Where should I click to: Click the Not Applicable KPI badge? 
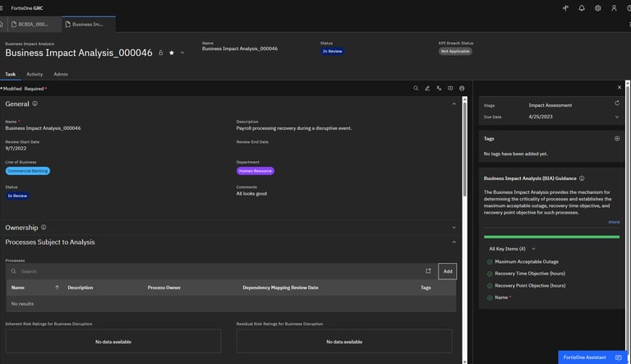(455, 51)
